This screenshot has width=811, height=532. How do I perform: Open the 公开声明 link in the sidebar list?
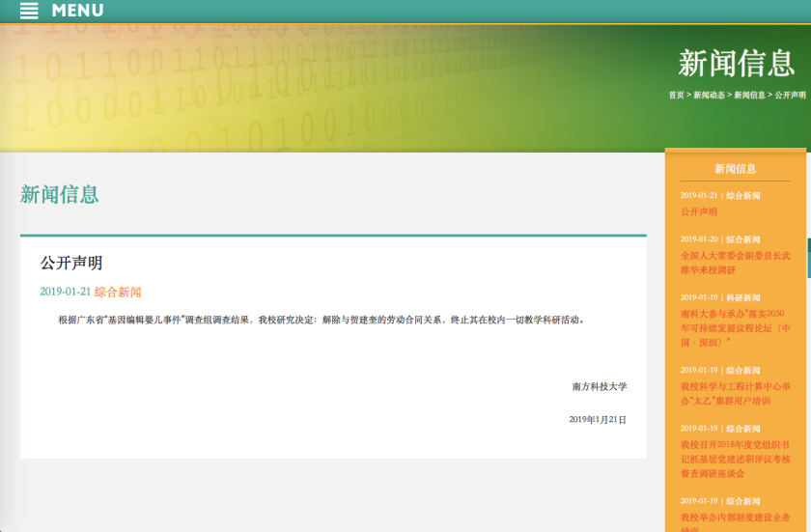699,211
